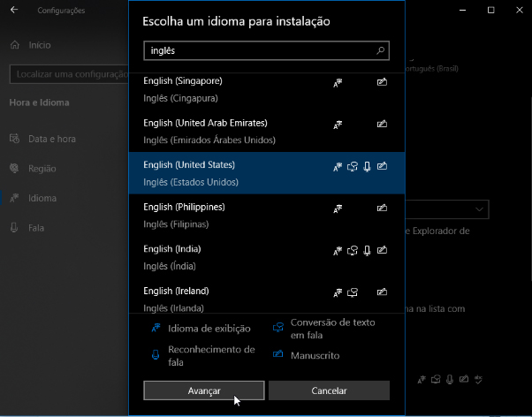Click text-to-speech icon for English (United States)
Screen dimensions: 532x417
(x=353, y=167)
